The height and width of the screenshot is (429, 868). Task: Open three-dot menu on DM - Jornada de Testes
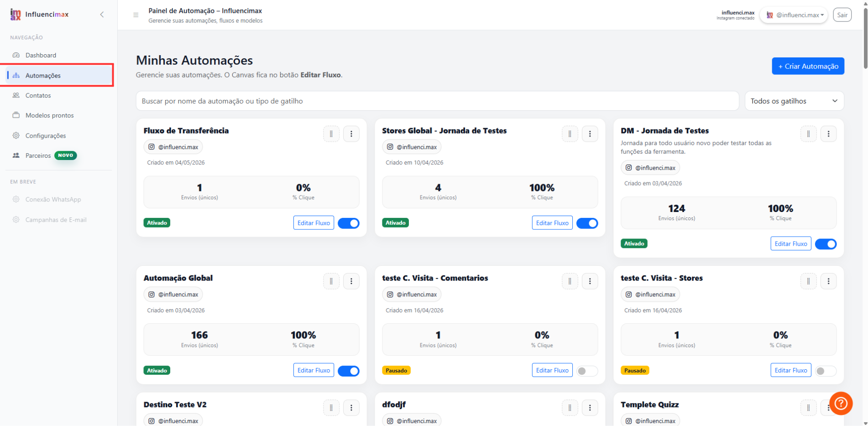click(x=829, y=134)
